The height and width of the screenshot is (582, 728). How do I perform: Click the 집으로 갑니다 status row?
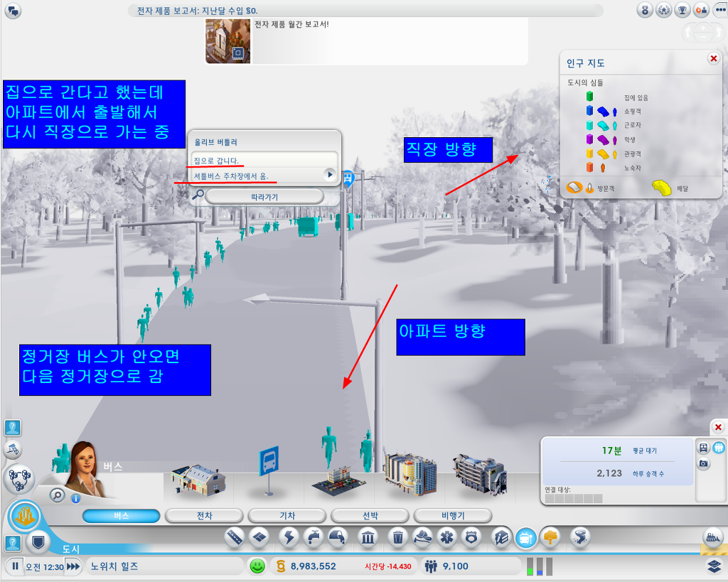tap(264, 160)
